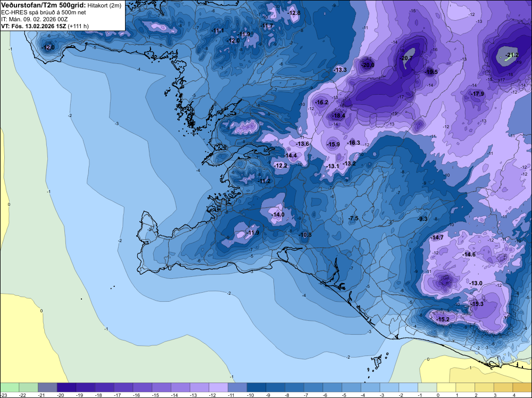Click the -20.7 temperature label
Screen dimensions: 532x398
406,59
